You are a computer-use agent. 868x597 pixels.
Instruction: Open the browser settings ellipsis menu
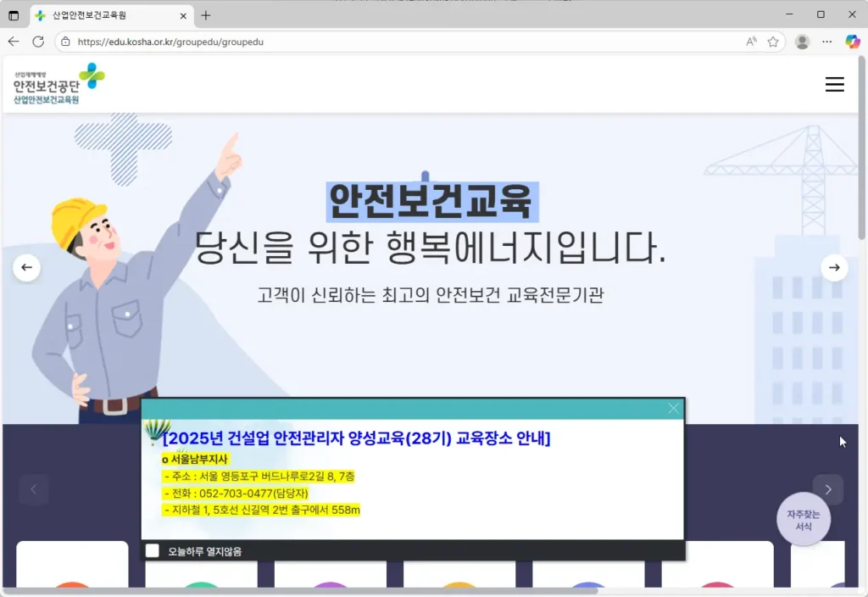pos(826,41)
